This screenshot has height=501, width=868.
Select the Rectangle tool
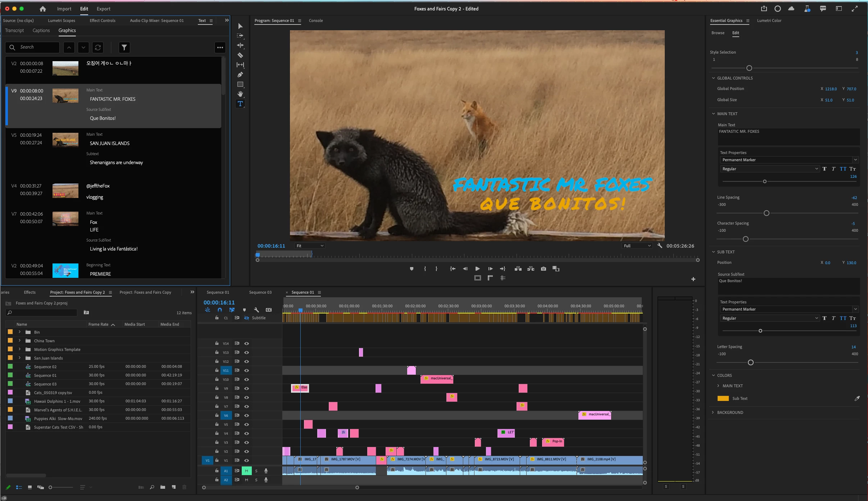(x=240, y=84)
